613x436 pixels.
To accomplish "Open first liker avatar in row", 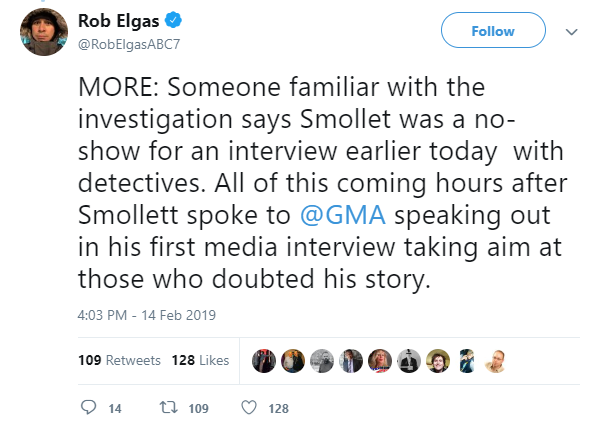I will 264,361.
